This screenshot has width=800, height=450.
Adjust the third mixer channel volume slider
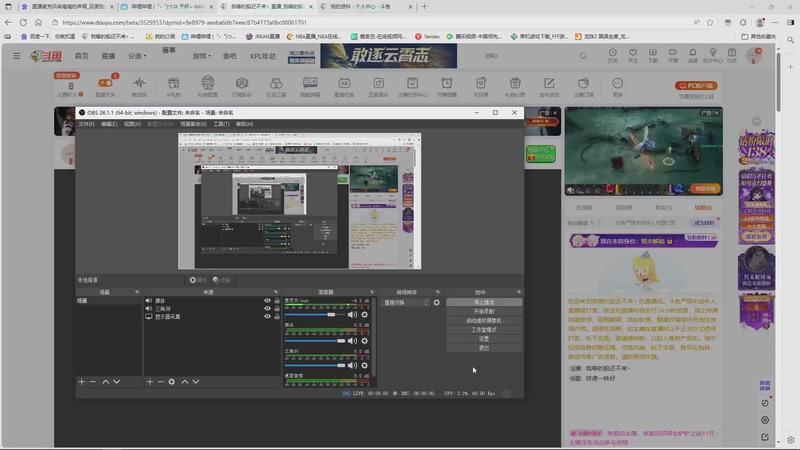tap(315, 365)
